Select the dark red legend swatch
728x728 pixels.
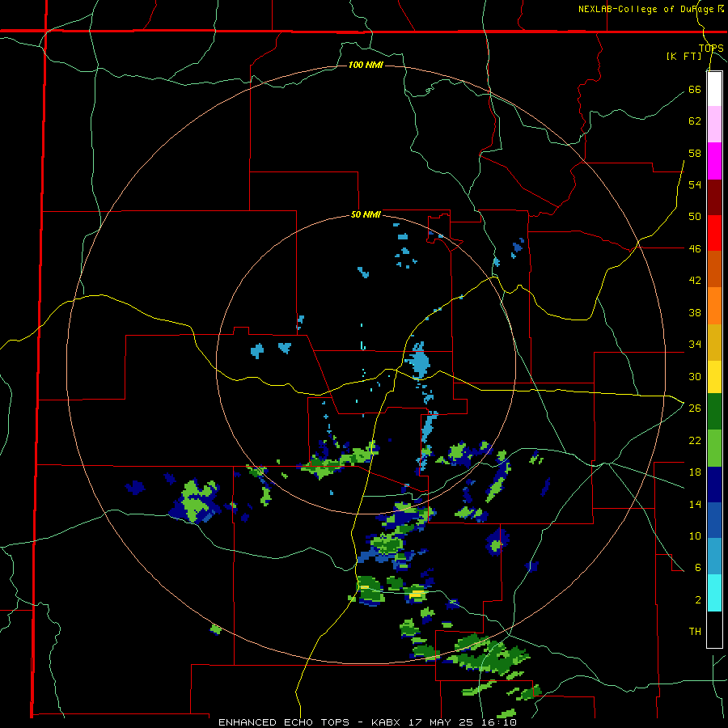click(714, 197)
